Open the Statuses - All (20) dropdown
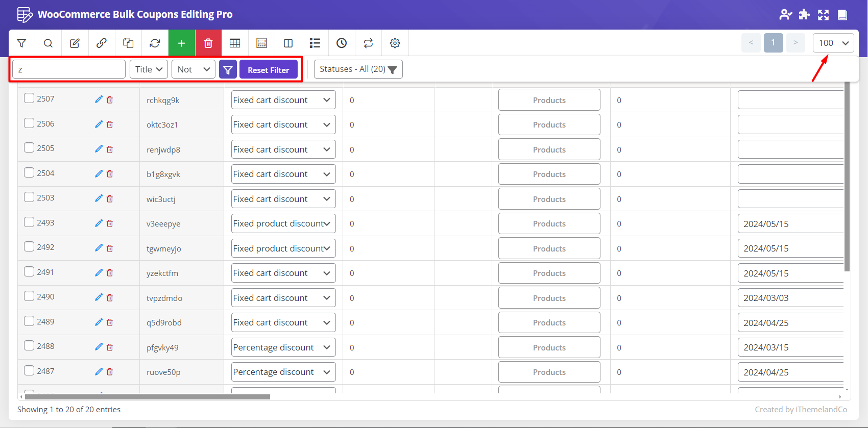The image size is (868, 428). pos(358,69)
